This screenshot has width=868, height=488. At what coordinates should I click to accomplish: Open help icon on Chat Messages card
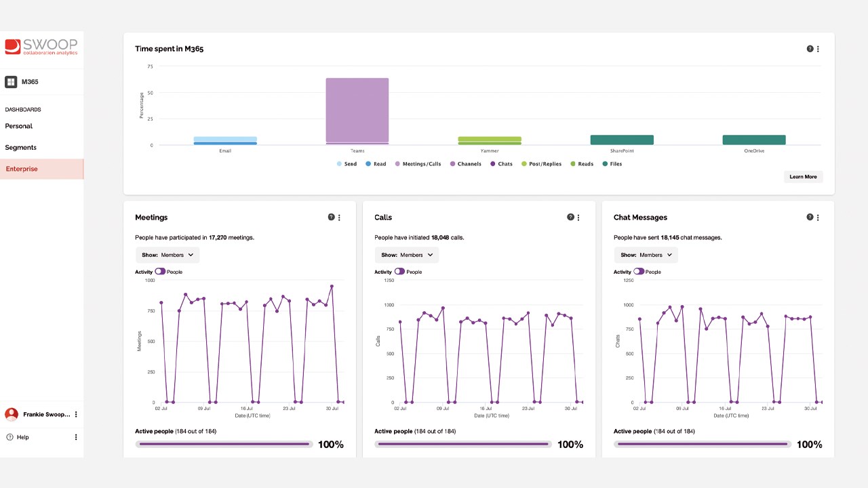[810, 217]
